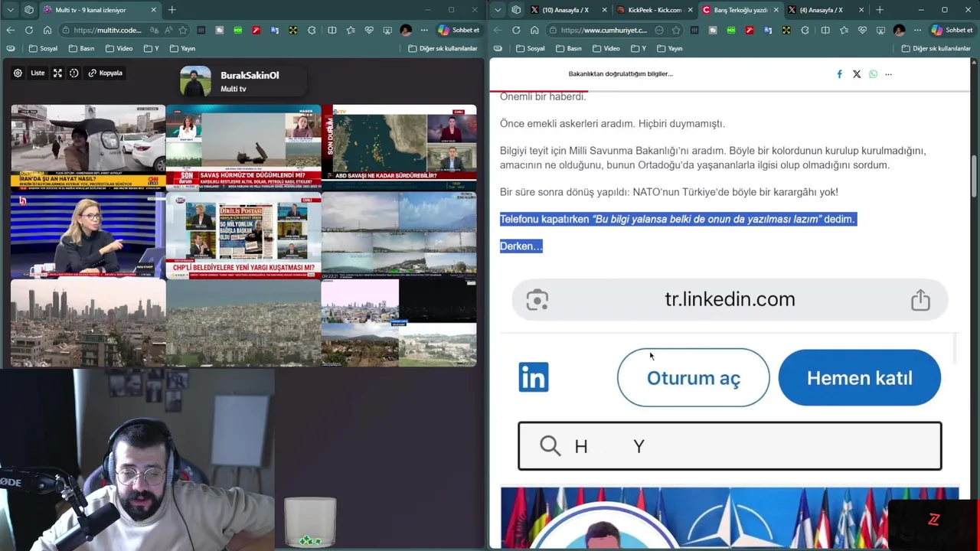The height and width of the screenshot is (551, 980).
Task: Open the extensions puzzle icon in the left browser
Action: pyautogui.click(x=312, y=30)
